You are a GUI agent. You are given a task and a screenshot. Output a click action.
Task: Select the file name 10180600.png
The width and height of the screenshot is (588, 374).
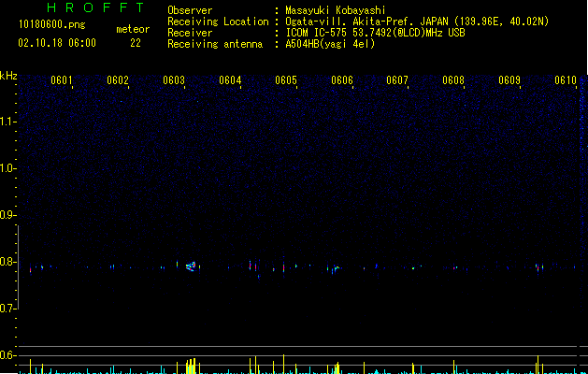coord(51,25)
